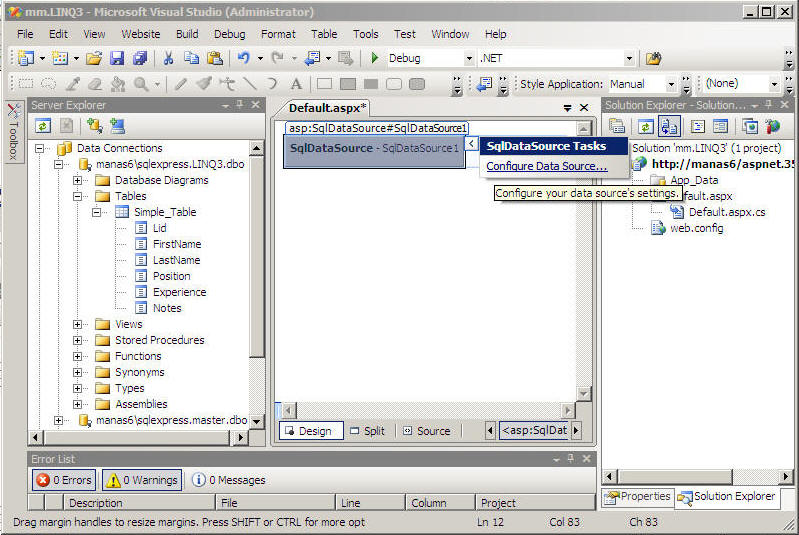
Task: Click the Save All icon
Action: (140, 58)
